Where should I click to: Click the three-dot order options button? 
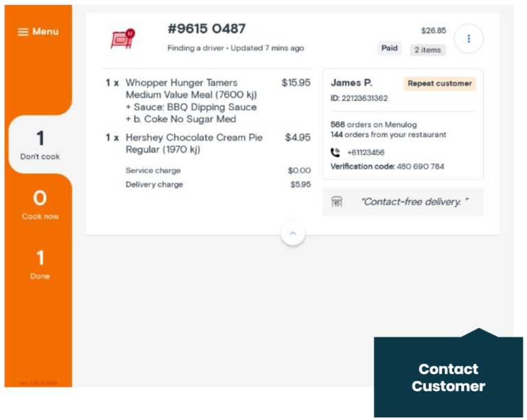469,38
